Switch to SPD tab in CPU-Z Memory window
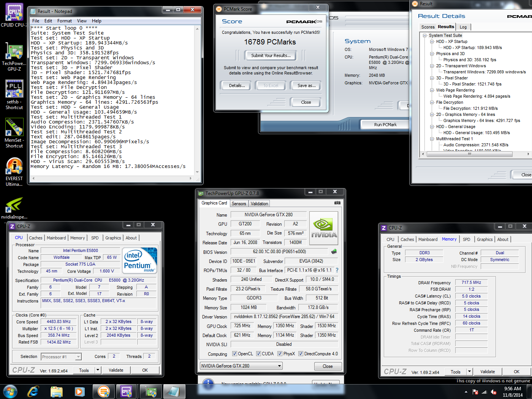Screen dimensions: 532x399 click(x=466, y=239)
